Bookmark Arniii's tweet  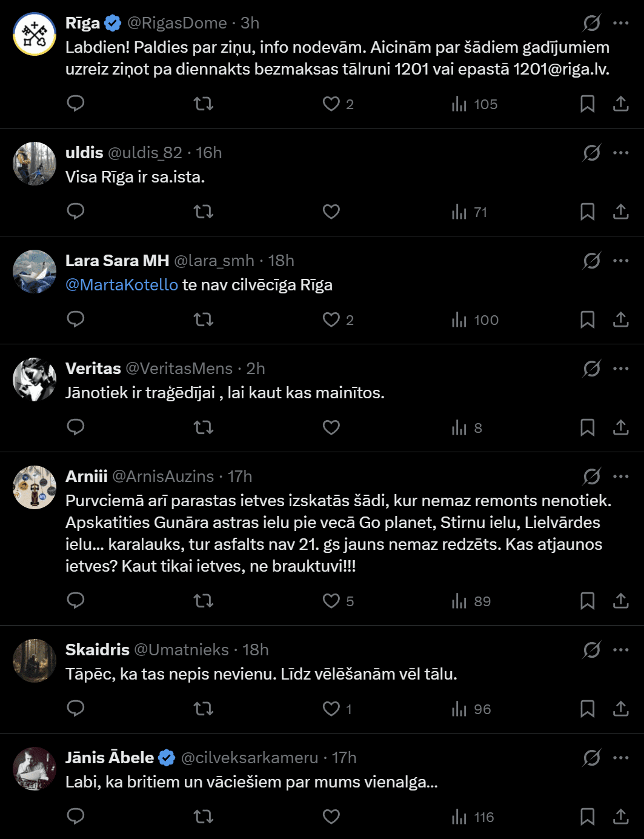587,601
